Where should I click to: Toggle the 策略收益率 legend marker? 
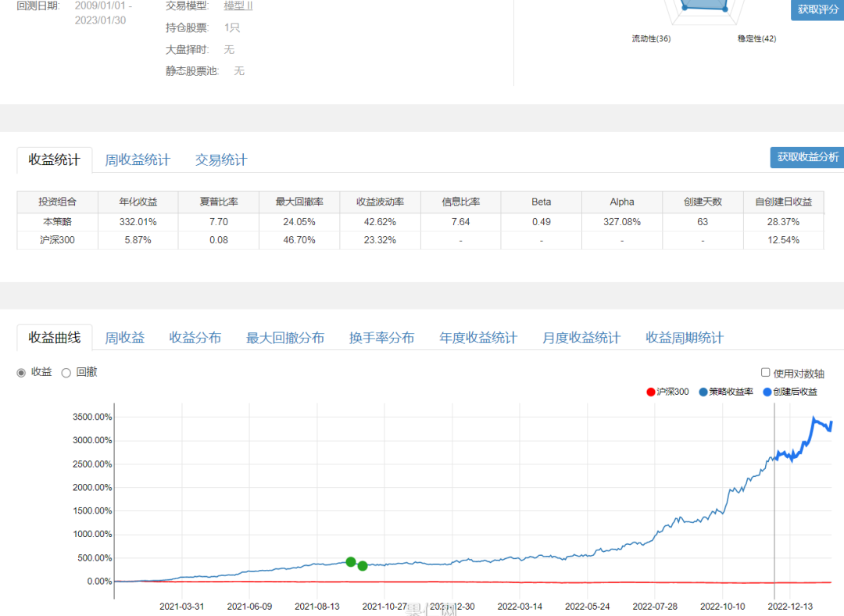pyautogui.click(x=703, y=392)
